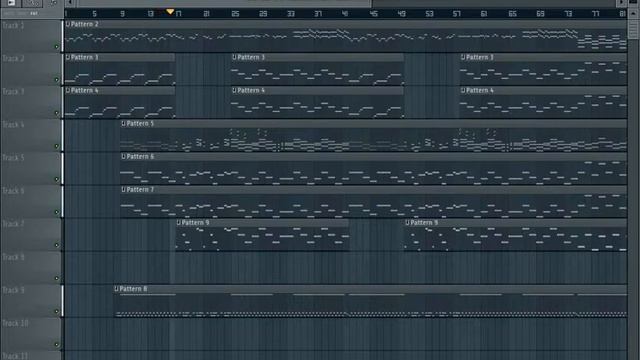Select the Track 8 name label
Screen dimensions: 640x360
coord(13,257)
